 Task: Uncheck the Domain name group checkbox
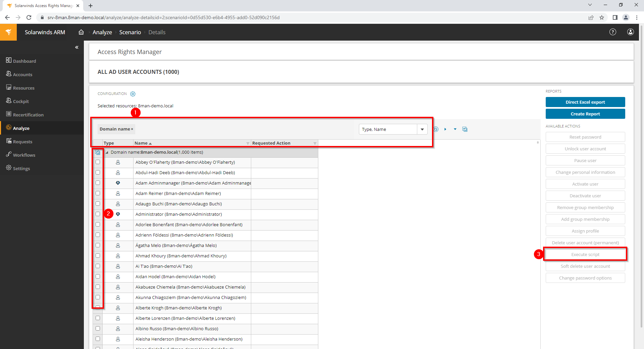[x=98, y=152]
